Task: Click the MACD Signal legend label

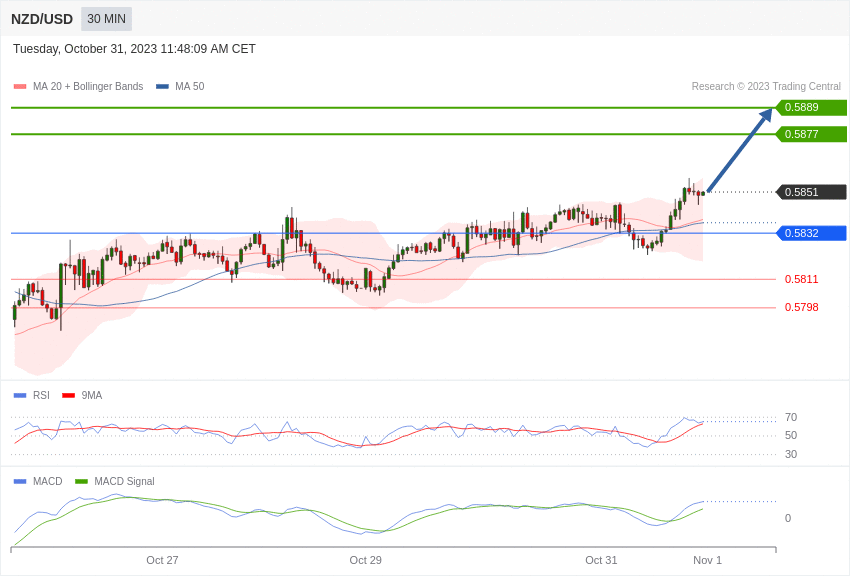Action: pos(124,481)
